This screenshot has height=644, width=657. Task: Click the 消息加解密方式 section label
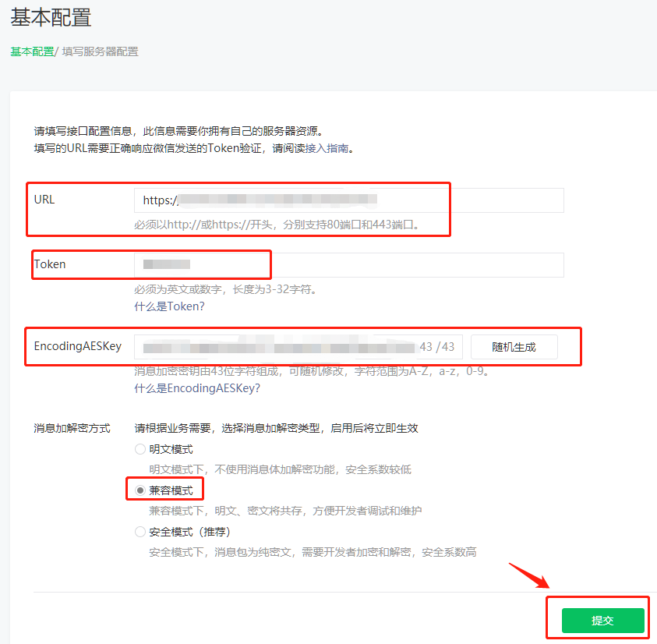[72, 428]
